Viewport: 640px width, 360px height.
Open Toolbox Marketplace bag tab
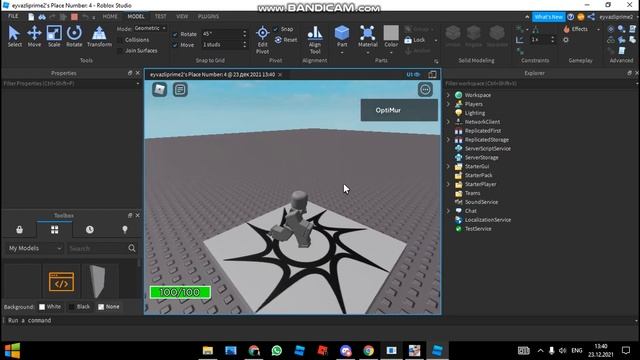[x=19, y=230]
